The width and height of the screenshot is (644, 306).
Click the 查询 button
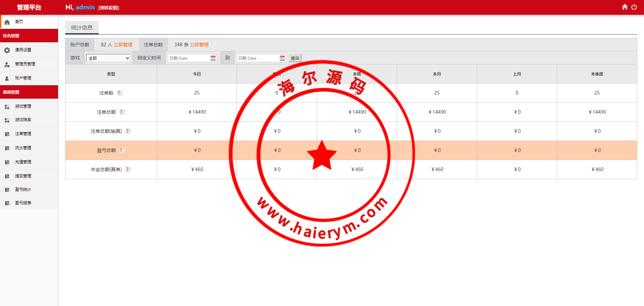pyautogui.click(x=295, y=58)
